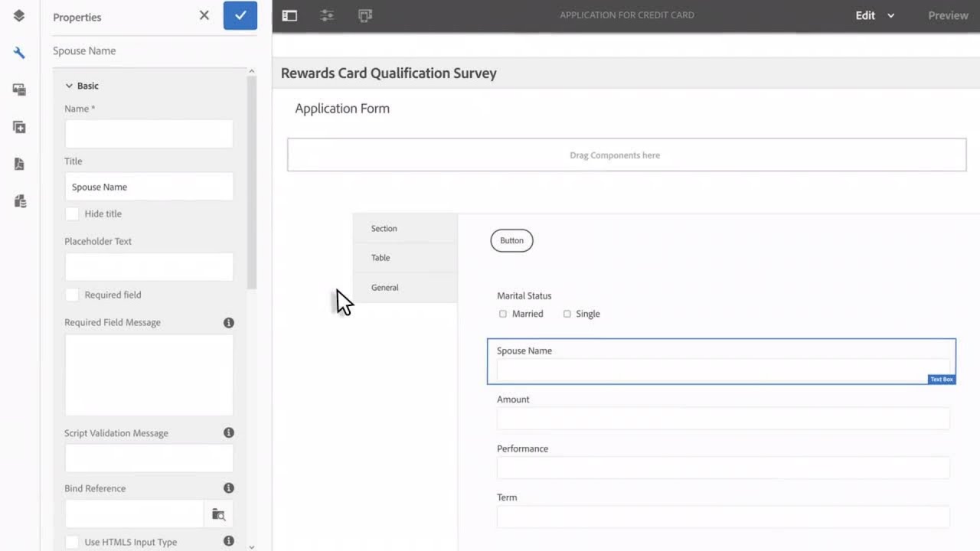Show info for Use HTML5 Input Type
Screen dimensions: 980x551
point(228,542)
